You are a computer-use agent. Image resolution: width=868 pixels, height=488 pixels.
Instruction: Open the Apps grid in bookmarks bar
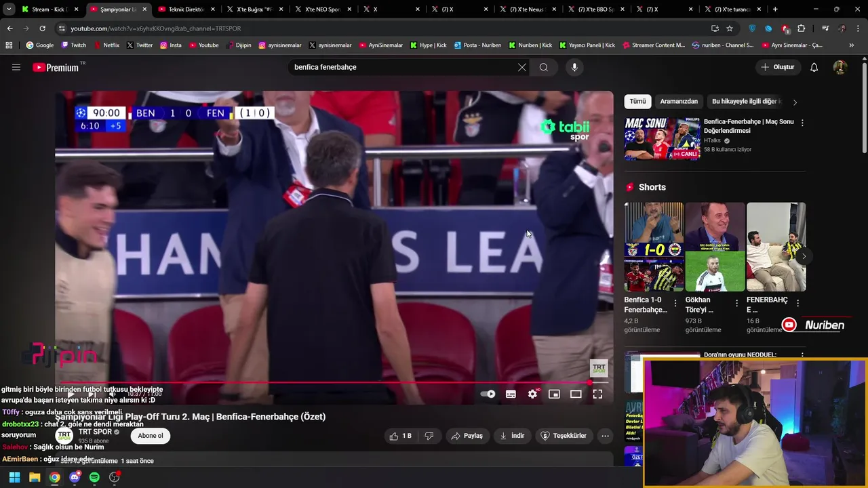click(x=9, y=45)
